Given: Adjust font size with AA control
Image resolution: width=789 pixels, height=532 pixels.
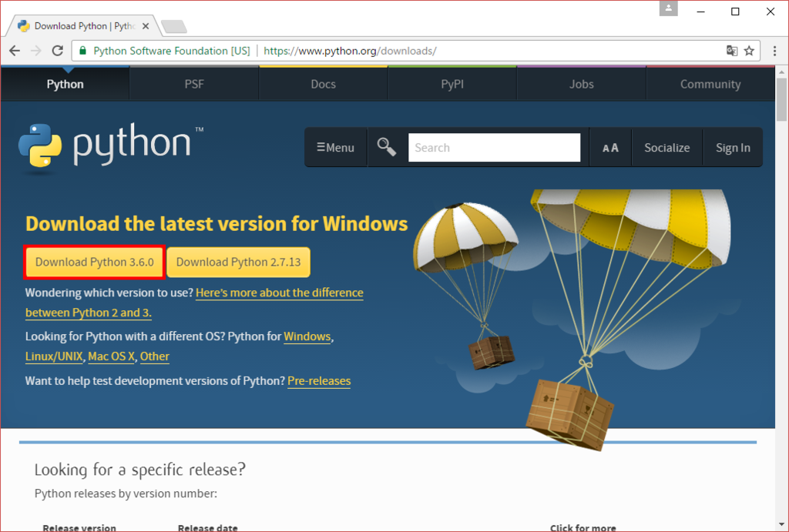Looking at the screenshot, I should pyautogui.click(x=610, y=148).
